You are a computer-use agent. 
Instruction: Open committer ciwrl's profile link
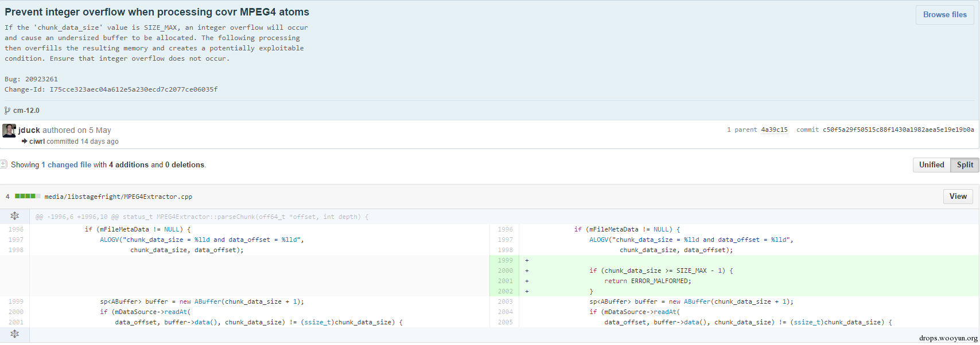[37, 142]
